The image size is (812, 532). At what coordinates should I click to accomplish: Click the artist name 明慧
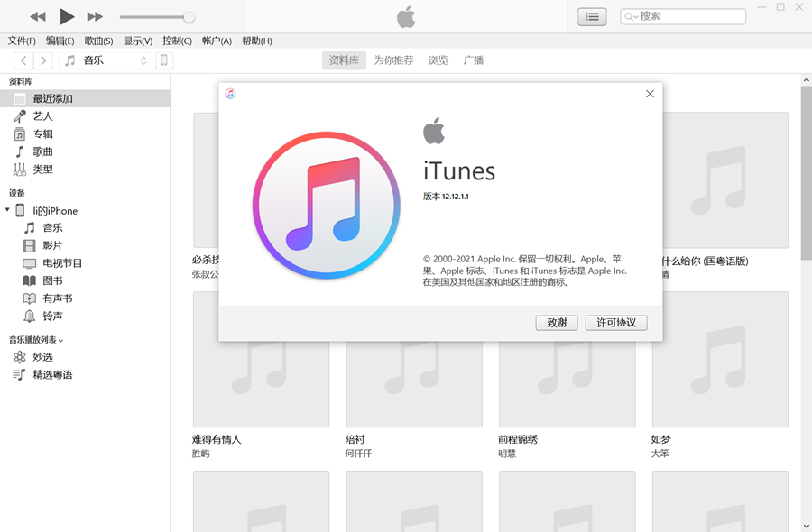click(x=507, y=454)
